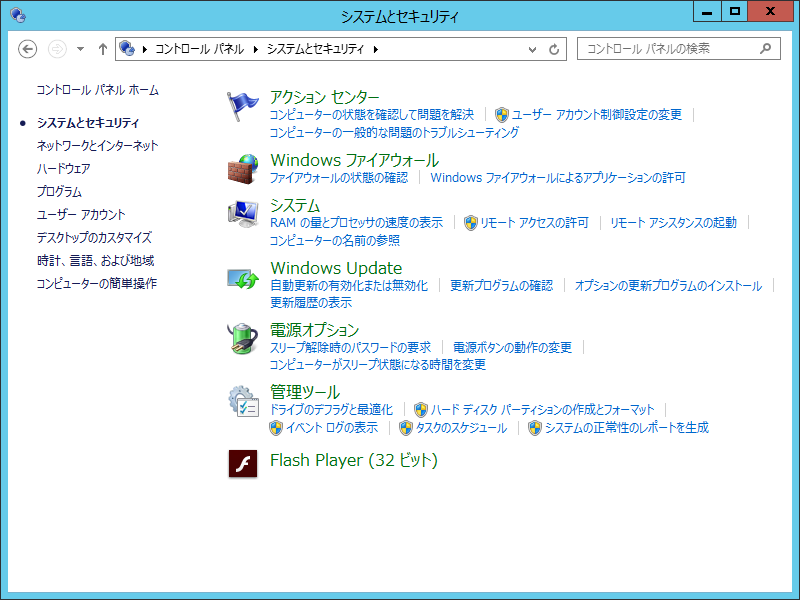
Task: Refresh the address bar view
Action: click(554, 49)
